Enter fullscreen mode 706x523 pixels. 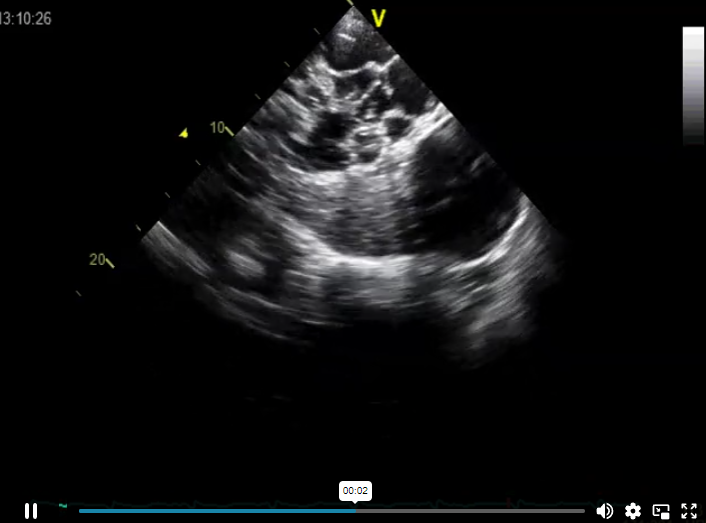pos(689,511)
